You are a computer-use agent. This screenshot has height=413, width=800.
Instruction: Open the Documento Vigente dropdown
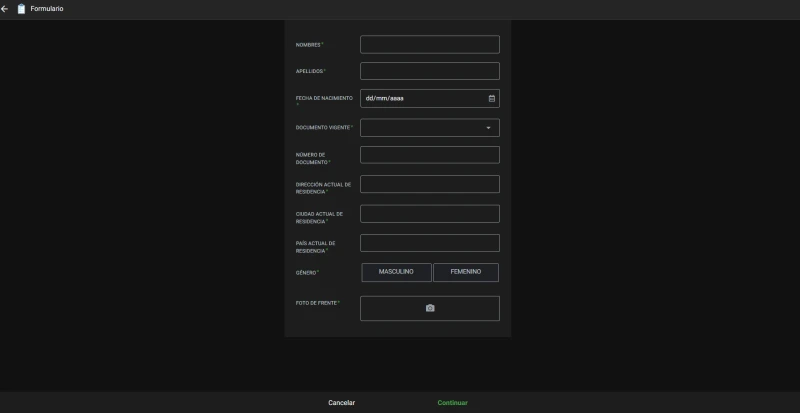pyautogui.click(x=430, y=128)
